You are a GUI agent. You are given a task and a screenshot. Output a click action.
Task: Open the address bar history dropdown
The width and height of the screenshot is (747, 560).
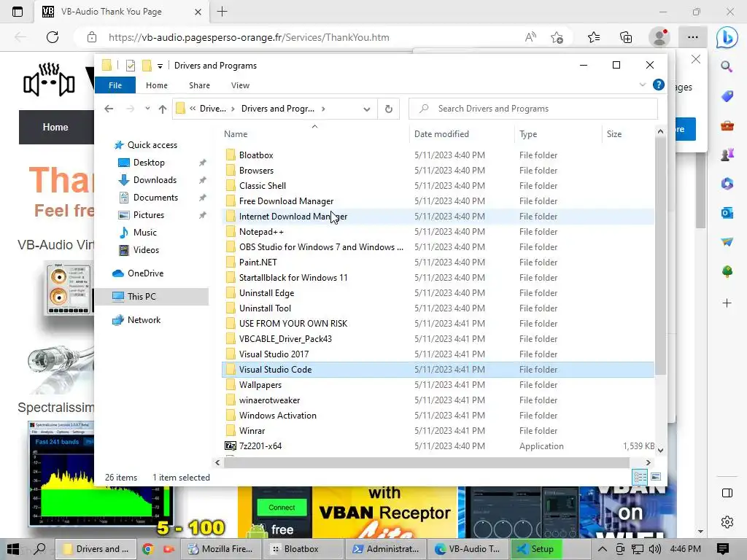(x=366, y=109)
